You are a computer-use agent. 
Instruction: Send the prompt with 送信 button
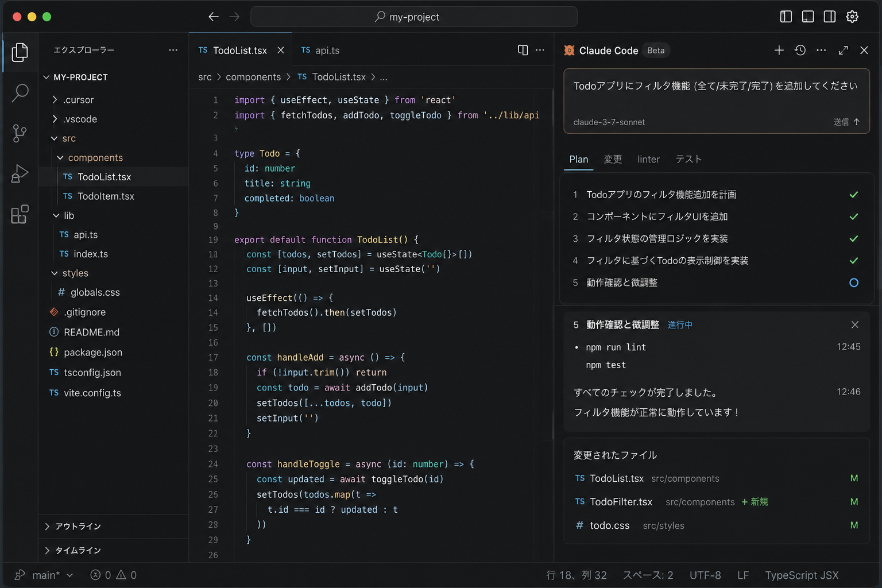(x=846, y=122)
